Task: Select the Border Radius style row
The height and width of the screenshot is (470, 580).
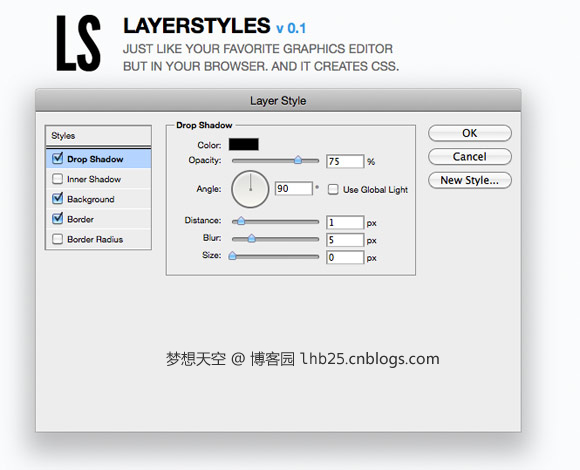Action: [x=98, y=239]
